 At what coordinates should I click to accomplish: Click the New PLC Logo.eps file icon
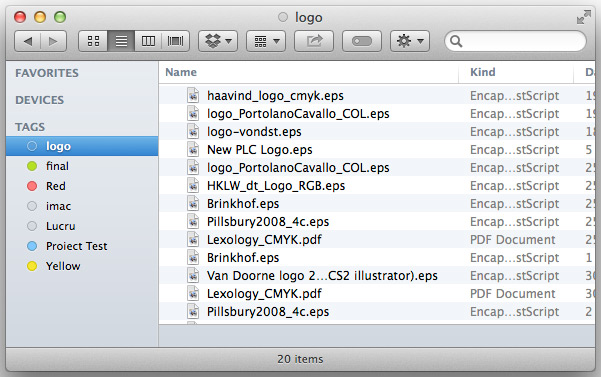[193, 149]
